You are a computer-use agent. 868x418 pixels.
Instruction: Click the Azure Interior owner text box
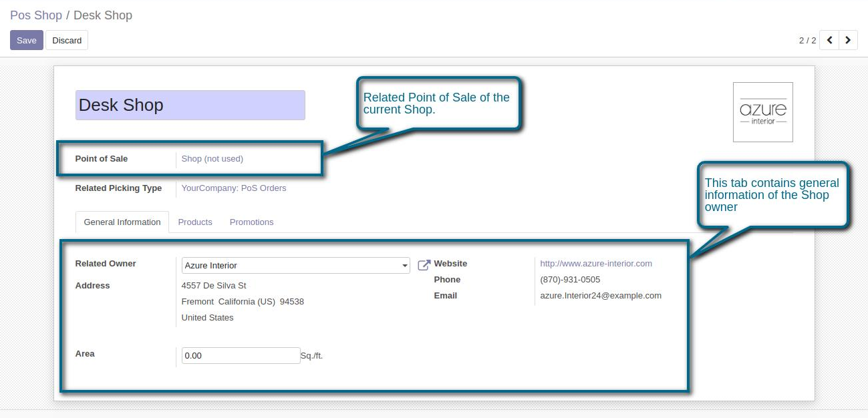[x=291, y=266]
